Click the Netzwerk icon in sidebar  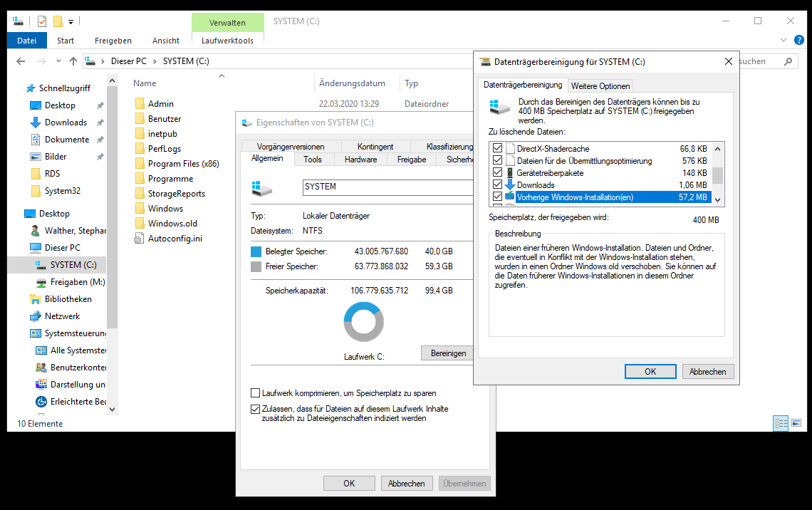36,316
